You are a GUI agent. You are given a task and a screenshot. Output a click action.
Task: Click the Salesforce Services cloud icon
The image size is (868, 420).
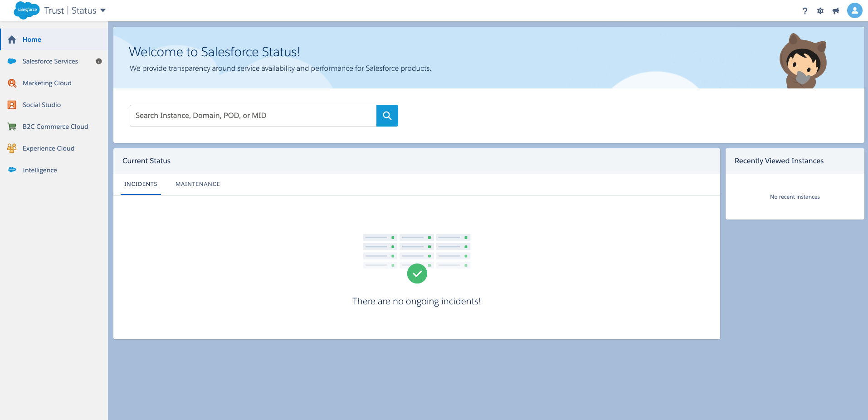(x=12, y=61)
